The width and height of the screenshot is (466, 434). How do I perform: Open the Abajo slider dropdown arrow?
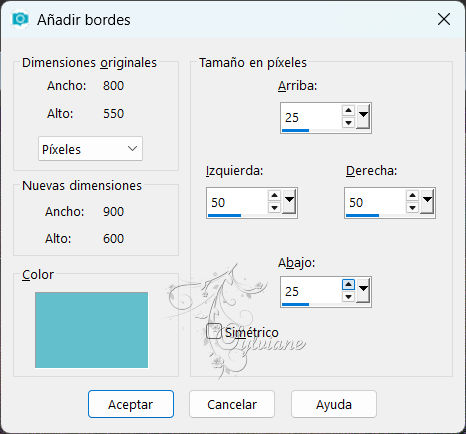(363, 290)
